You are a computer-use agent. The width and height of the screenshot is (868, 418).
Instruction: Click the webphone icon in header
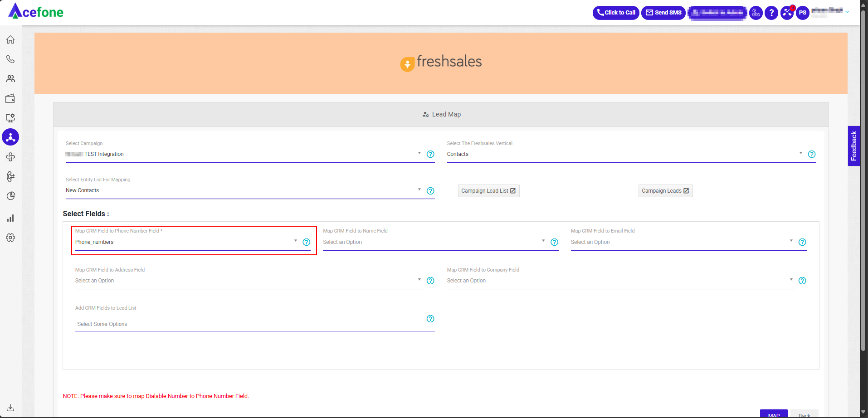756,13
